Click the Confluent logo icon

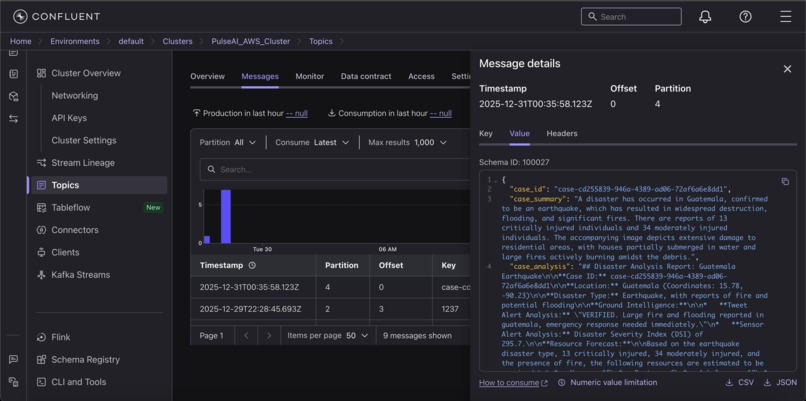click(x=20, y=16)
